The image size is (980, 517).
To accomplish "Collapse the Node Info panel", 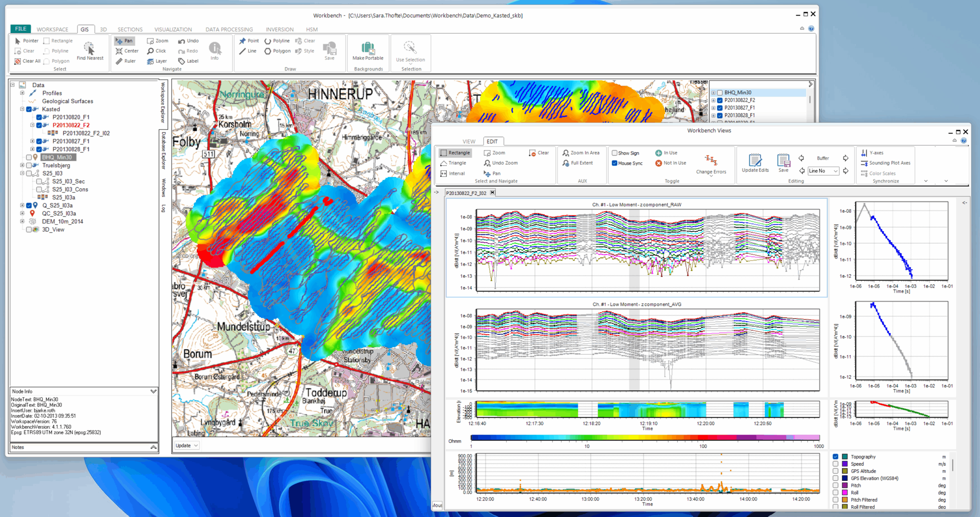I will (154, 391).
